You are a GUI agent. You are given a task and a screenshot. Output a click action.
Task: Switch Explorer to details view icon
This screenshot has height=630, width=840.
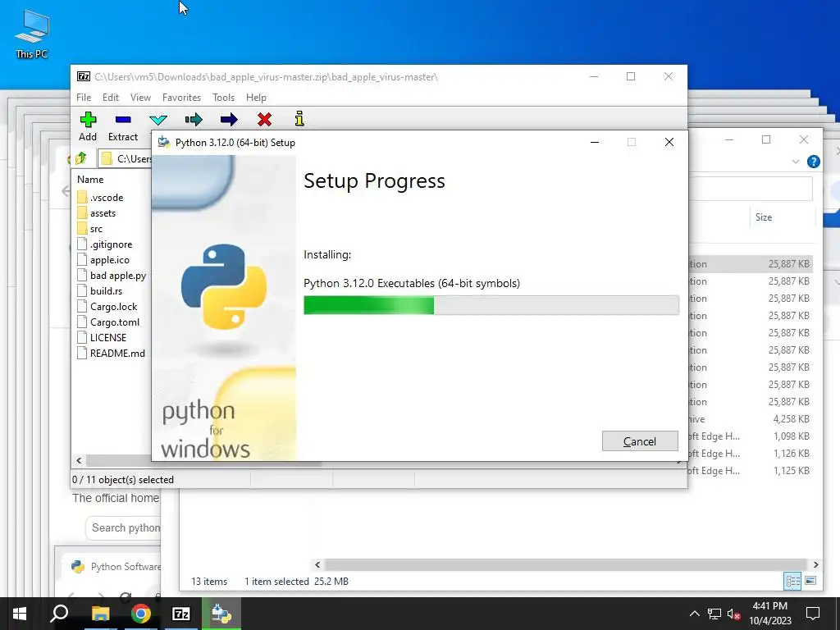[792, 581]
